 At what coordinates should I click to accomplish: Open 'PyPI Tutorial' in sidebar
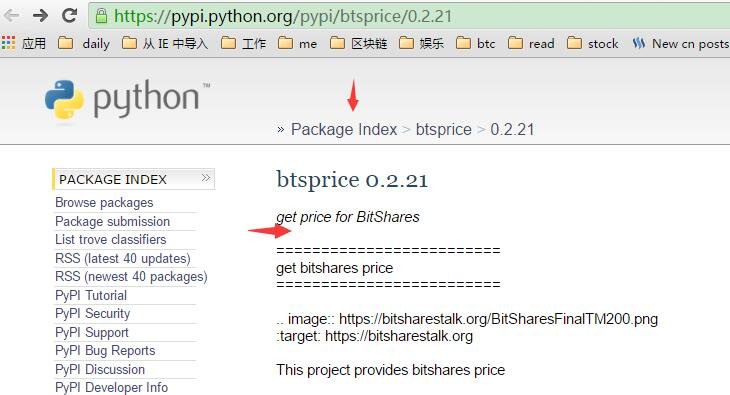click(x=91, y=295)
